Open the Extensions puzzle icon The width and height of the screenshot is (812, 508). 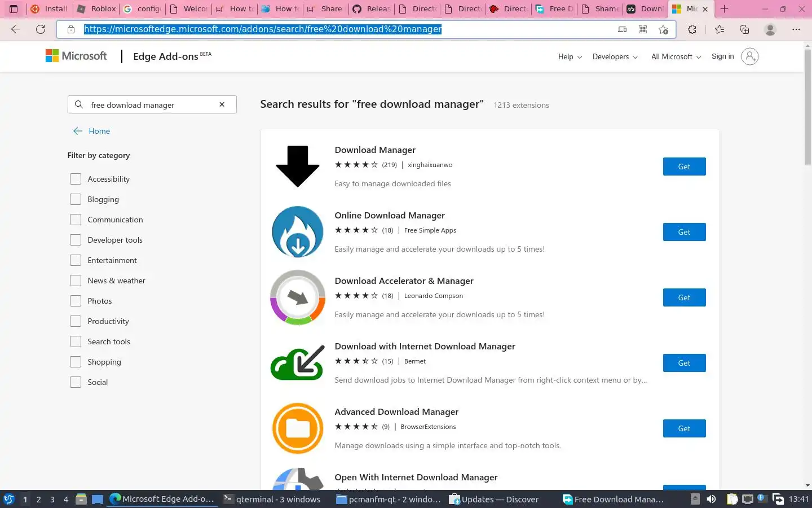click(692, 29)
